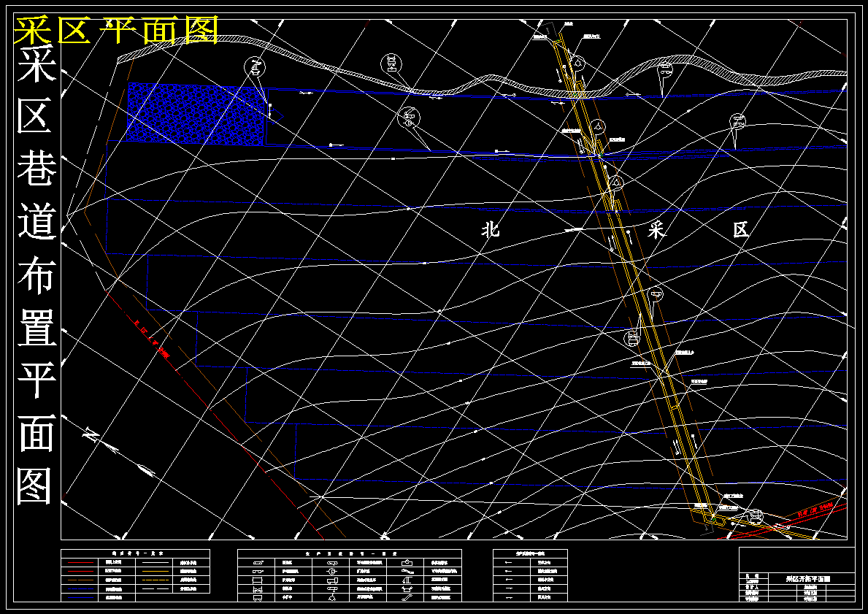
Task: Select the brown dashed line legend sample
Action: pyautogui.click(x=81, y=580)
